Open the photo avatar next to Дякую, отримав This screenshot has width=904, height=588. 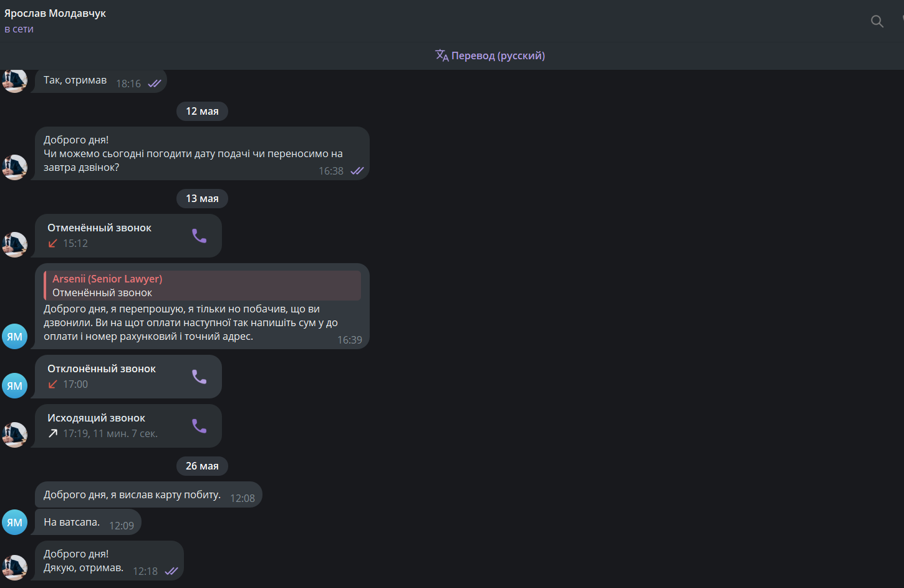(15, 568)
